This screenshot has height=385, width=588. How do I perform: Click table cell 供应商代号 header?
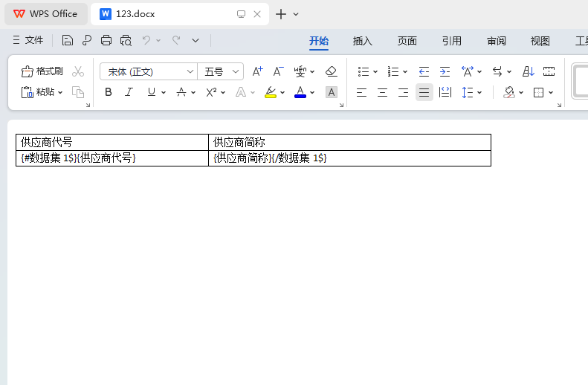pyautogui.click(x=112, y=142)
